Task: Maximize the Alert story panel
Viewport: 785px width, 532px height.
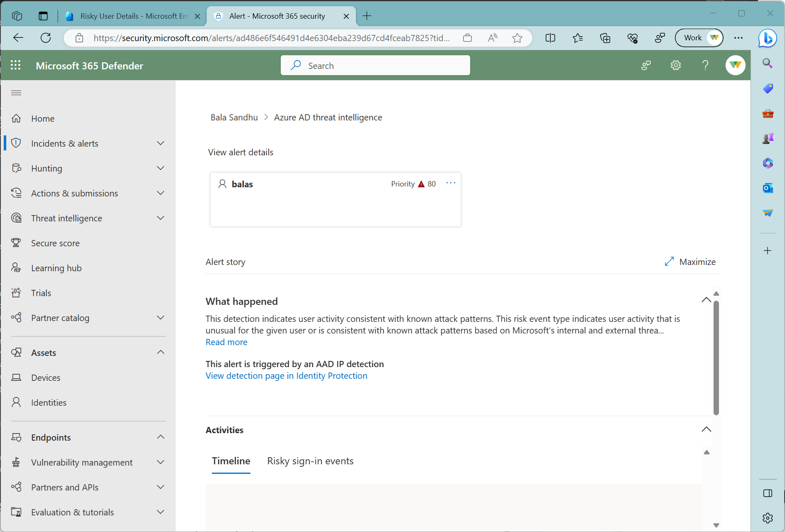Action: 690,262
